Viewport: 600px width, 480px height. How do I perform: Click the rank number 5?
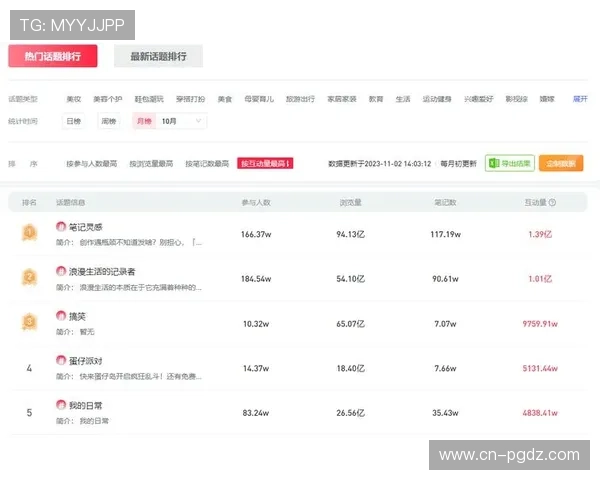point(29,413)
